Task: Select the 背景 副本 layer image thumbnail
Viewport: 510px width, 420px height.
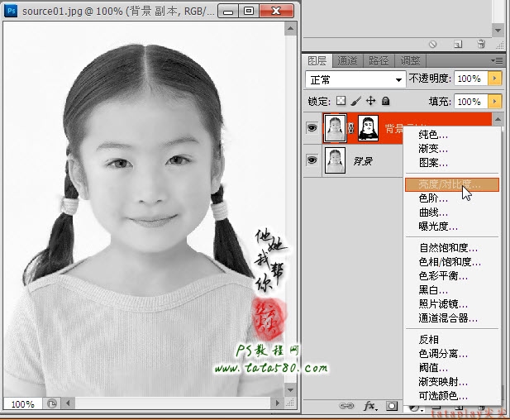Action: pyautogui.click(x=335, y=128)
